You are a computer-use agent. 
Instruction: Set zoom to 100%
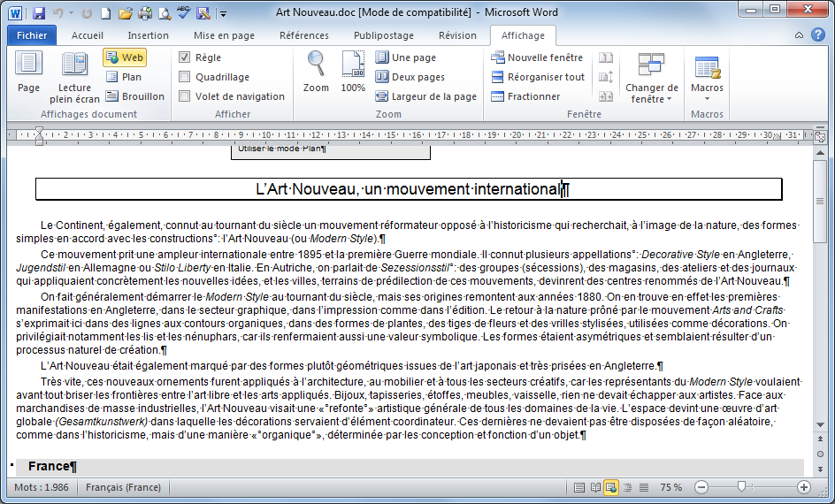(x=353, y=72)
